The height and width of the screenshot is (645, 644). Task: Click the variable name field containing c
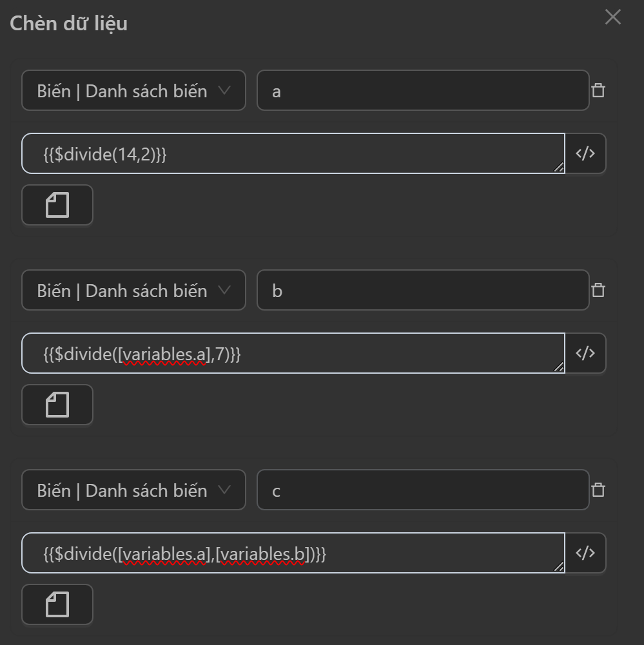click(x=422, y=490)
